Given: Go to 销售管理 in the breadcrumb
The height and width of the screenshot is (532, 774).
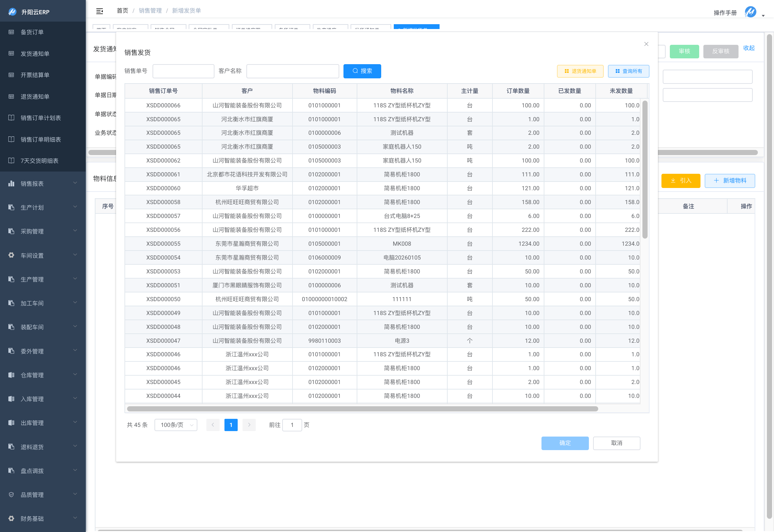Looking at the screenshot, I should pos(150,11).
